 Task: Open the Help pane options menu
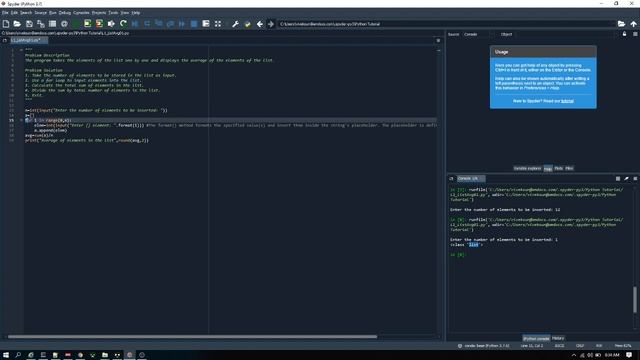635,34
